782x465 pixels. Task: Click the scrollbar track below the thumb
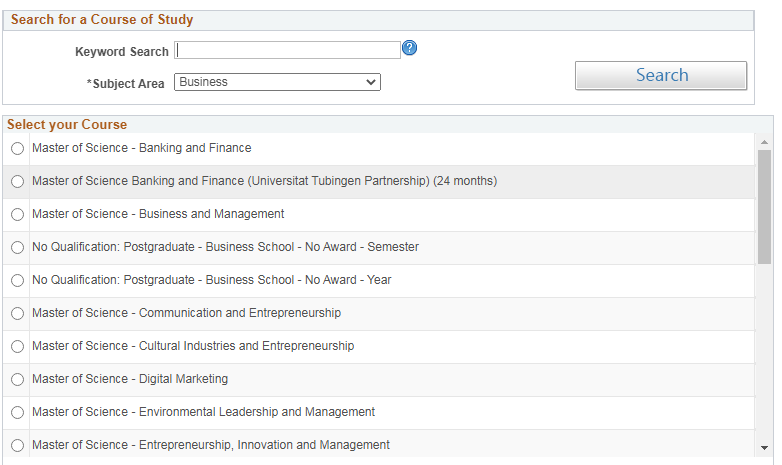[764, 352]
